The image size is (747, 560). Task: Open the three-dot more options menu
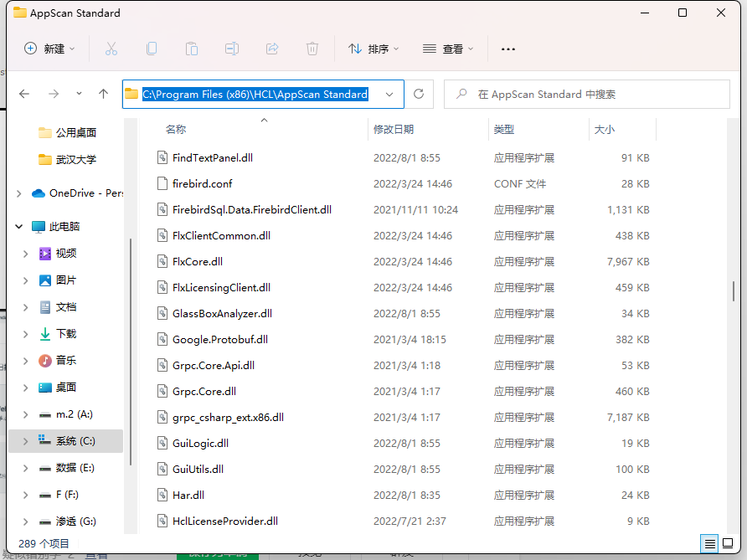click(507, 49)
